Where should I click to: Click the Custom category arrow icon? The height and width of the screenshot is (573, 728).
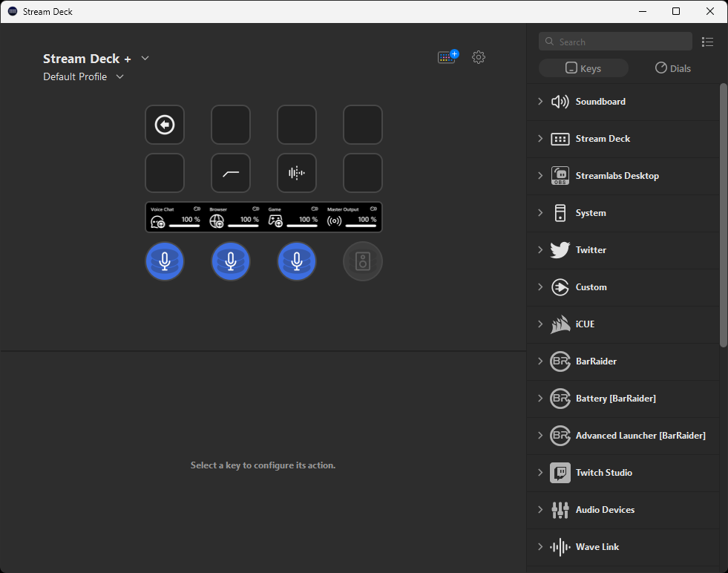click(x=560, y=287)
